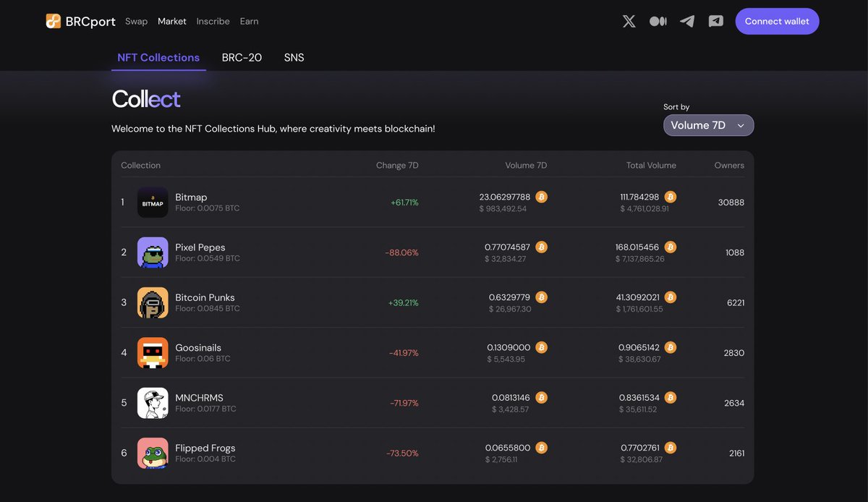Image resolution: width=868 pixels, height=502 pixels.
Task: Click Bitcoin icon next to 0.8361534
Action: coord(671,397)
